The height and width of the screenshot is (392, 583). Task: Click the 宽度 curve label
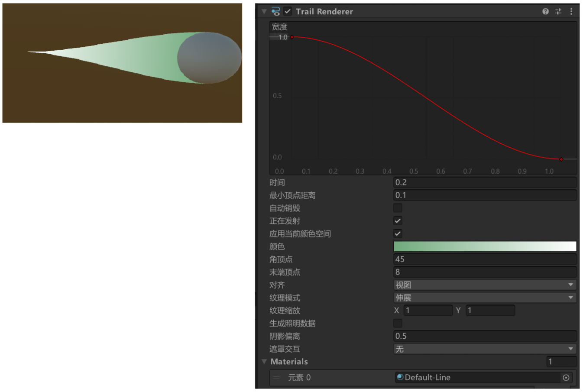[280, 27]
